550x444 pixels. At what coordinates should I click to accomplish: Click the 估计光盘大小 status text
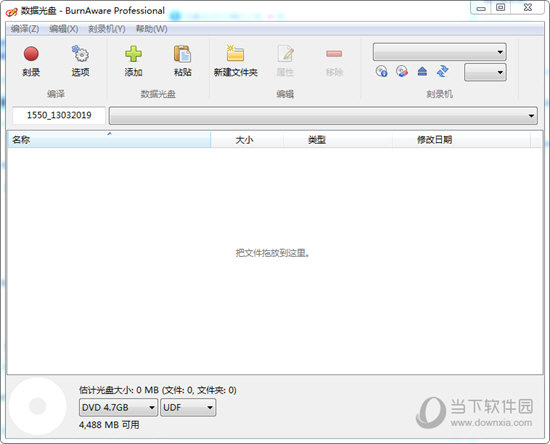click(157, 390)
